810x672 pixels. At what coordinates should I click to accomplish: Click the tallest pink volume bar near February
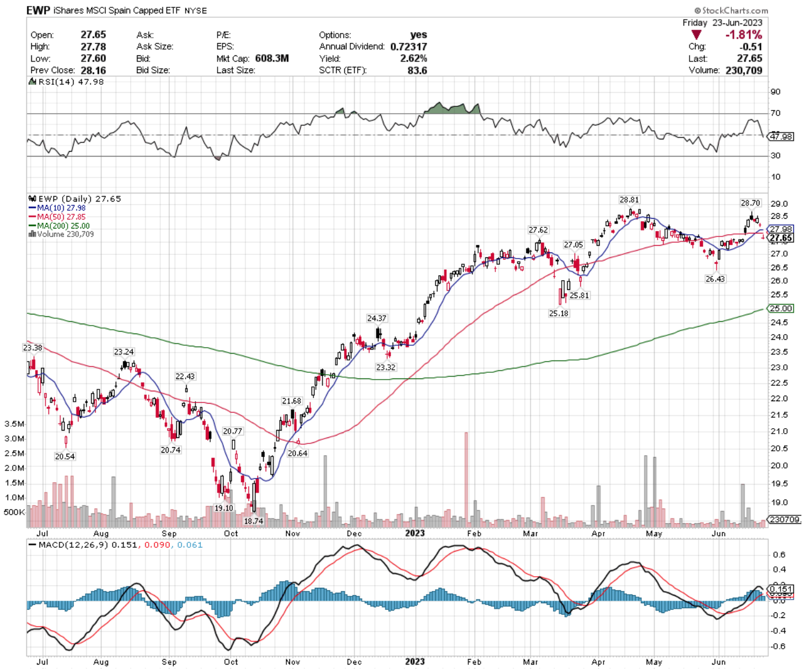point(466,480)
